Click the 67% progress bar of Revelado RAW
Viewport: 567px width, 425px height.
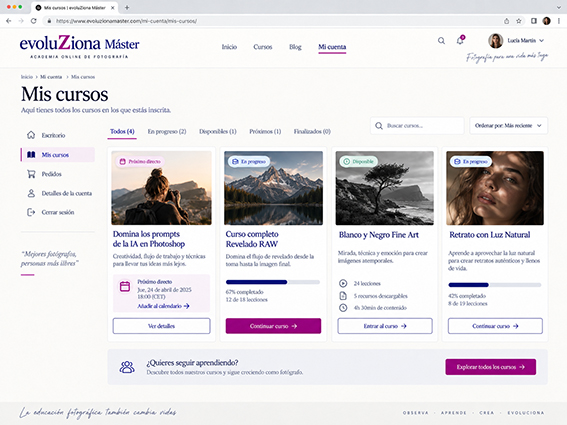[273, 282]
